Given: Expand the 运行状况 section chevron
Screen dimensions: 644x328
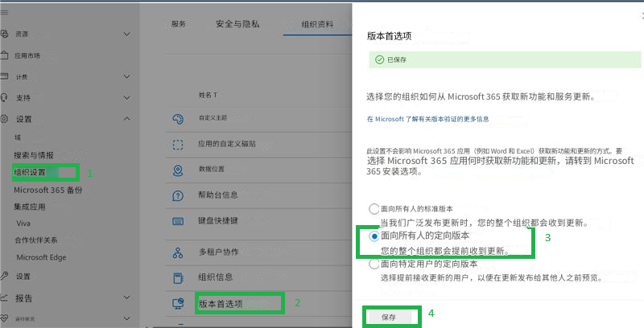Looking at the screenshot, I should 127,318.
